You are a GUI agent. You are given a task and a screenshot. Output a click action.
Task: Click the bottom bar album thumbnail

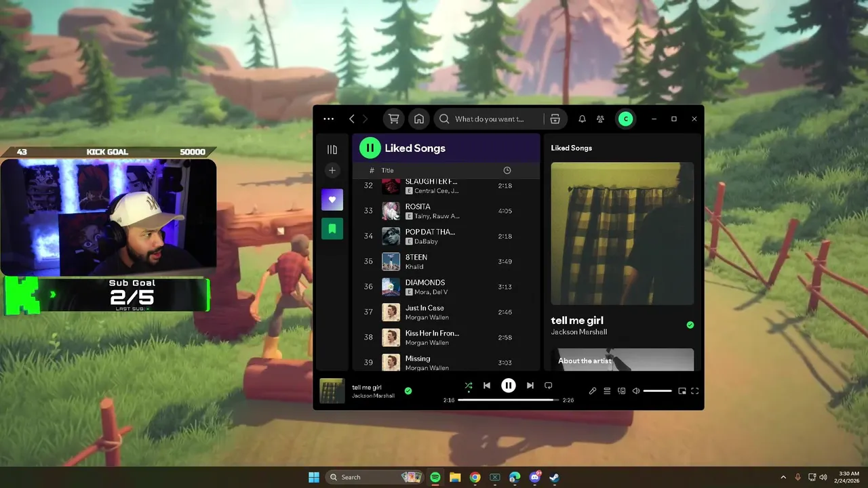(332, 391)
